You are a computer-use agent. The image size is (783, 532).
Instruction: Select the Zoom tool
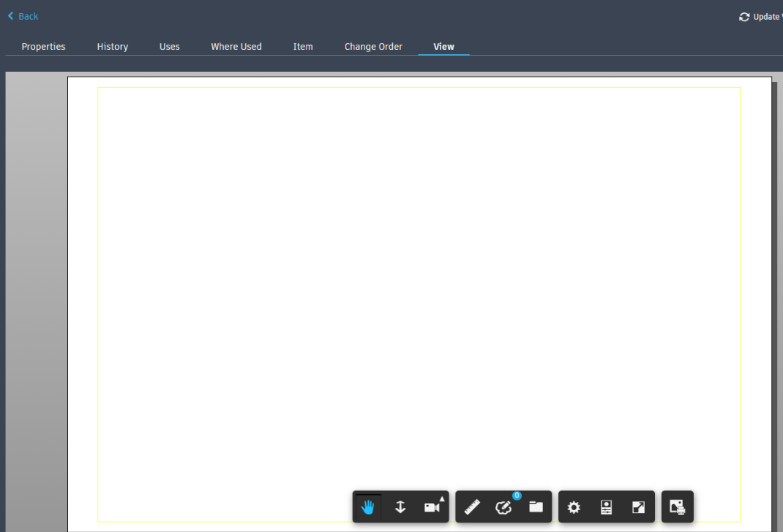[x=400, y=506]
